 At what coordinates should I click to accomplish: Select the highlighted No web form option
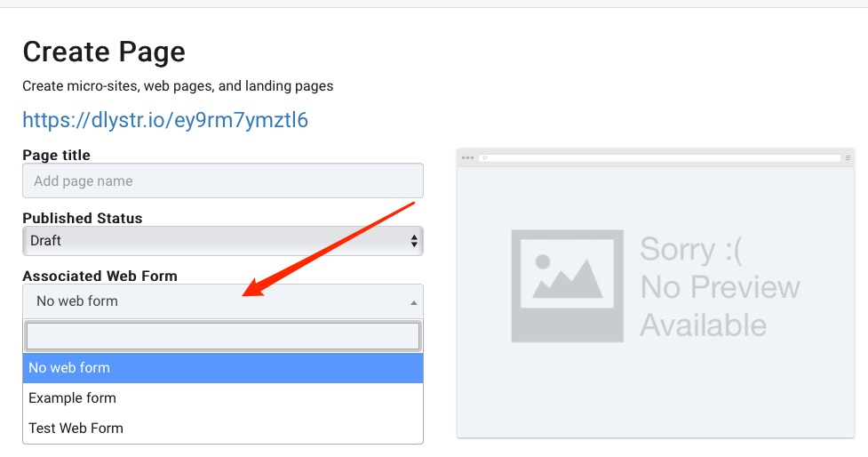point(222,368)
